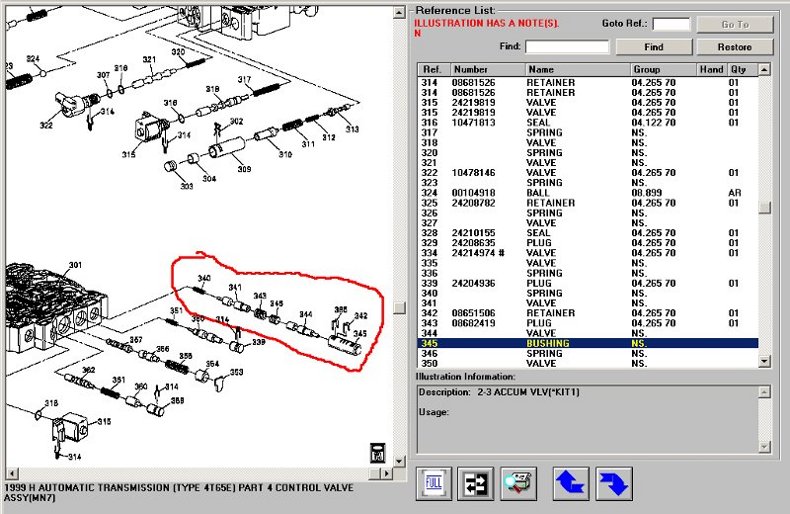This screenshot has height=514, width=790.
Task: Go to previous page with blue left arrow
Action: pyautogui.click(x=572, y=483)
